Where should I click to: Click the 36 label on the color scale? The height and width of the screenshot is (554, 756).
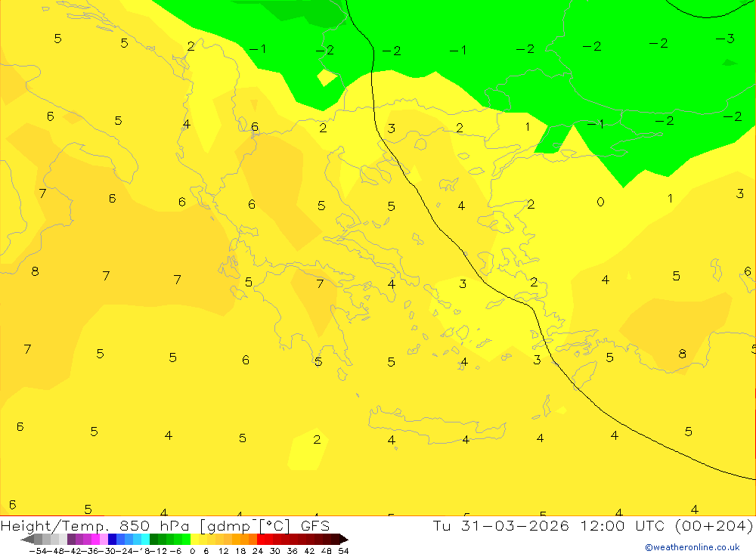pos(292,551)
